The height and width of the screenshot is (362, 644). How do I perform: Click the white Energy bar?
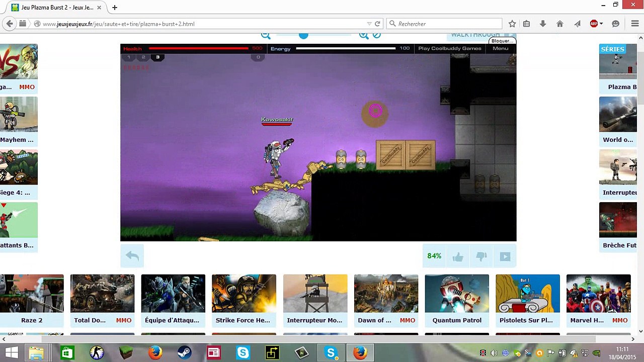(346, 49)
